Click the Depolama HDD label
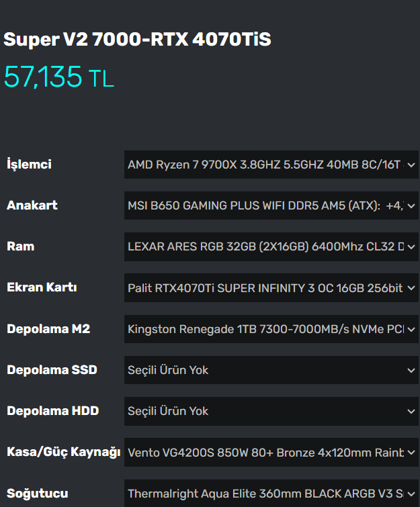The image size is (420, 507). click(x=52, y=411)
